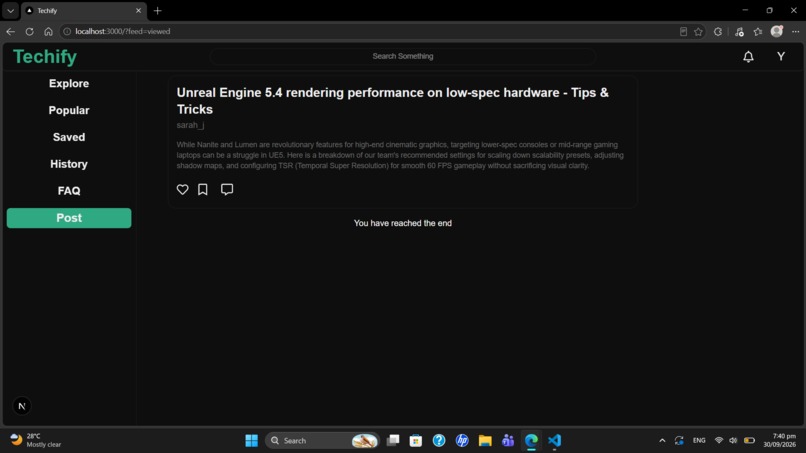The width and height of the screenshot is (806, 453).
Task: Open the clock and date panel
Action: coord(779,440)
